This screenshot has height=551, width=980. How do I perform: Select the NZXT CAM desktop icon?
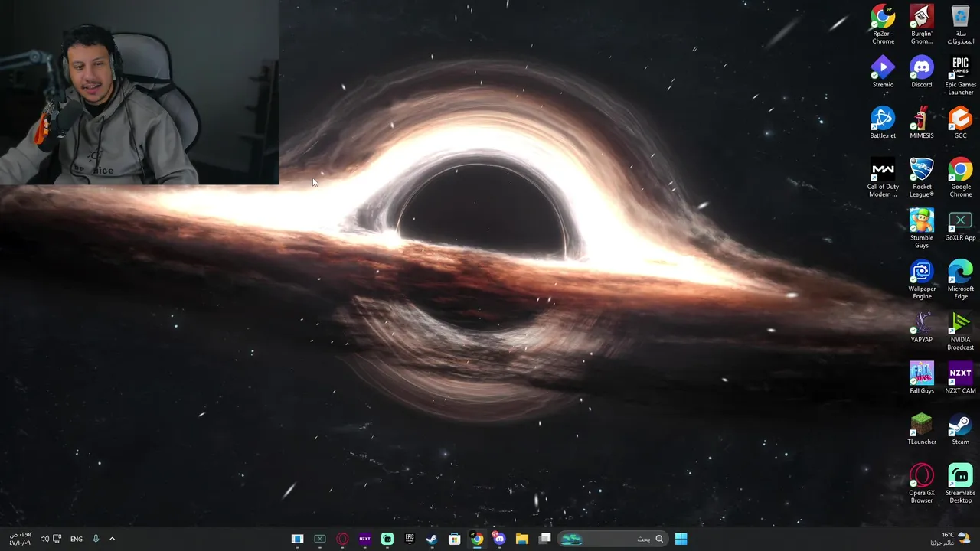coord(961,378)
